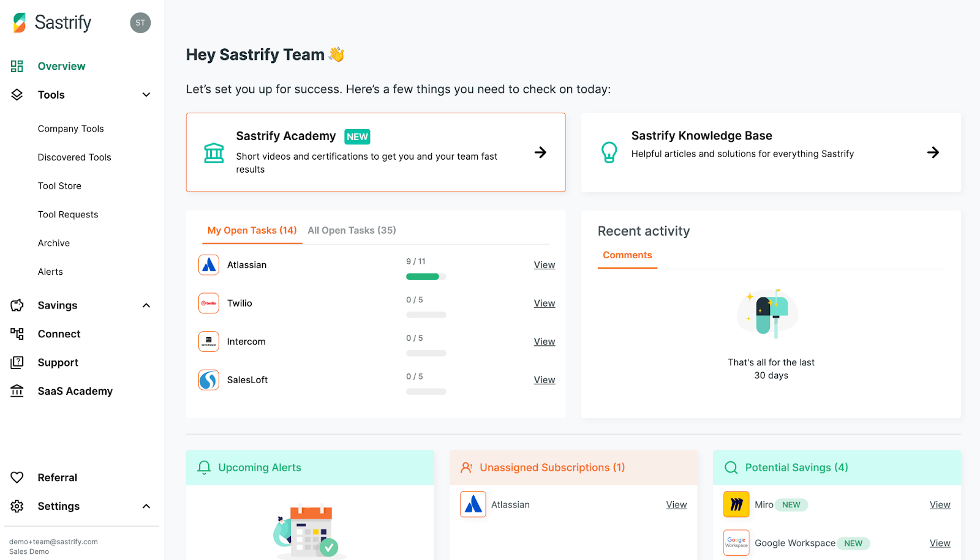Viewport: 980px width, 560px height.
Task: Open the ST user avatar
Action: click(140, 23)
